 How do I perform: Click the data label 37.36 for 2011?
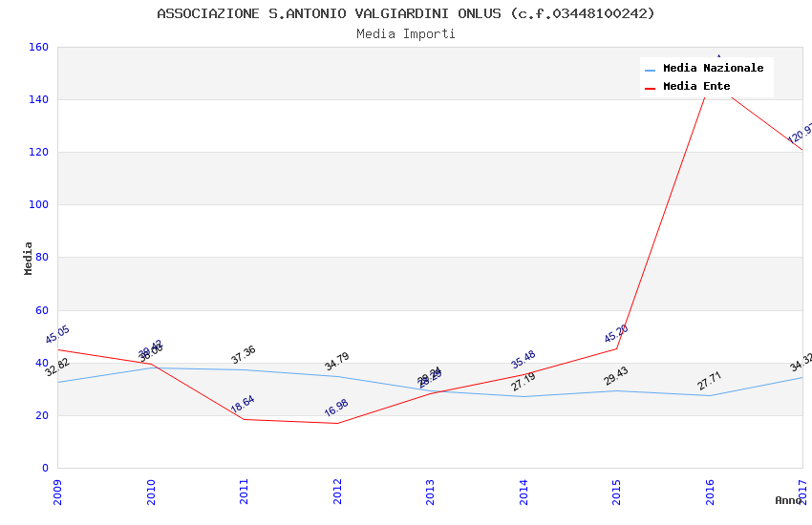click(244, 354)
